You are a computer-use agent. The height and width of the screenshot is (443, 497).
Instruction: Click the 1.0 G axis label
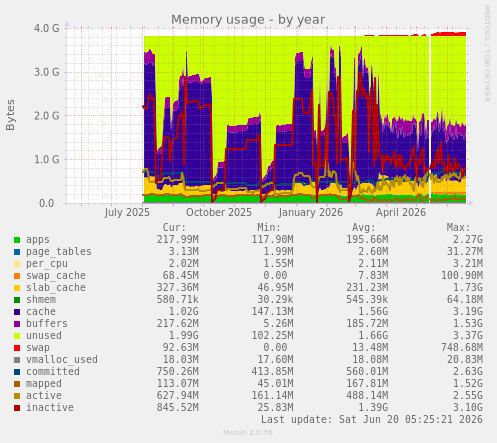tap(47, 159)
